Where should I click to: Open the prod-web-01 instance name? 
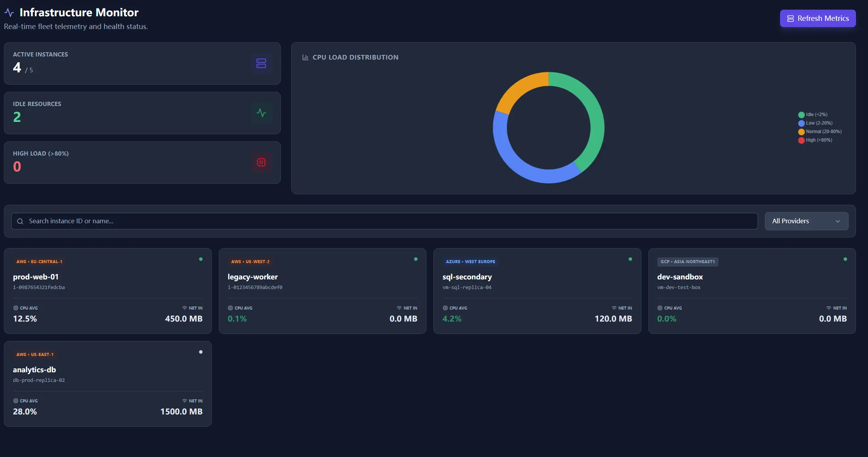pos(36,277)
